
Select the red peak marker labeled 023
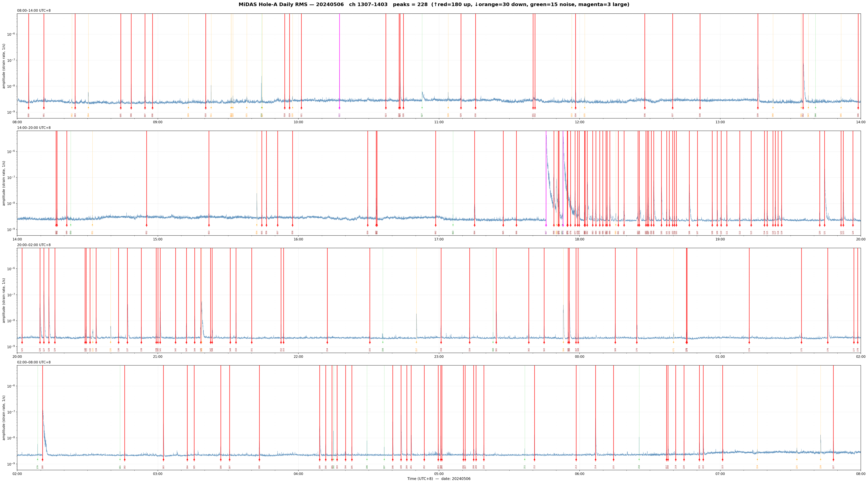386,108
